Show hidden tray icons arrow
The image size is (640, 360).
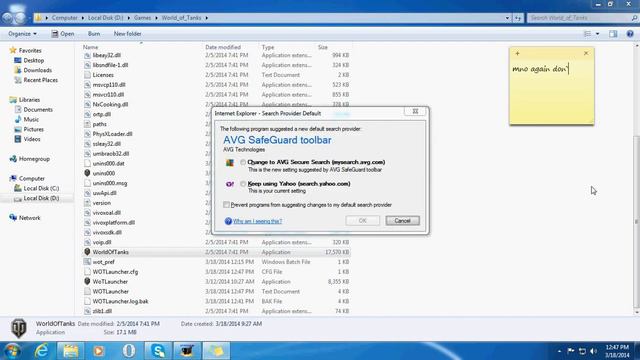559,351
